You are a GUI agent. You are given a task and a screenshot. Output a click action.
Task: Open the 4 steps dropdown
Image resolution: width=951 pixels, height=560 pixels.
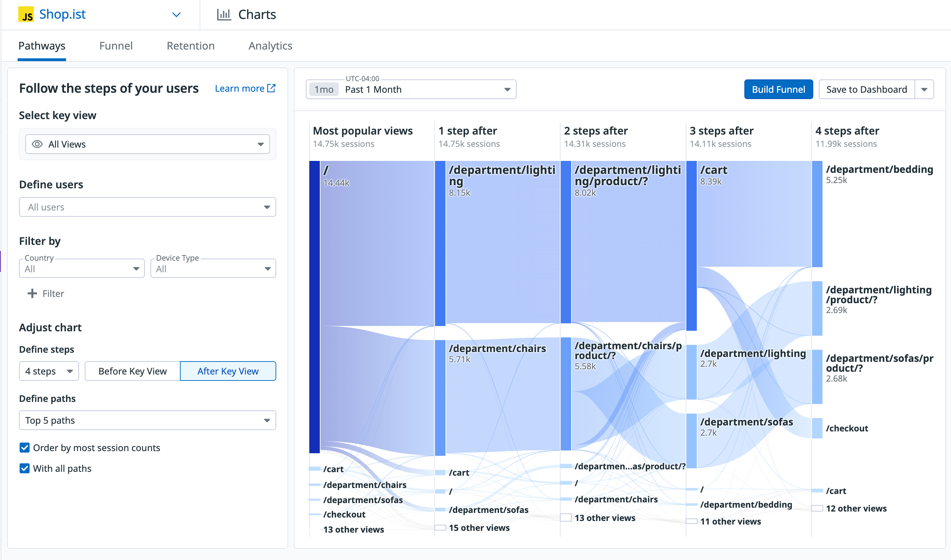coord(49,371)
